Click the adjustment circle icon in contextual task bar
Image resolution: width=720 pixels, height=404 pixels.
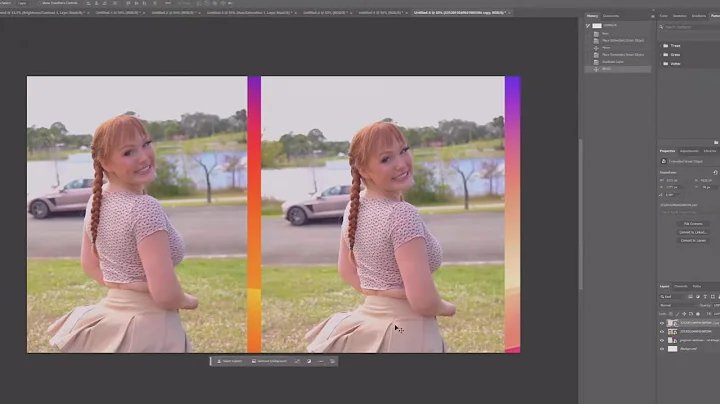tap(309, 361)
